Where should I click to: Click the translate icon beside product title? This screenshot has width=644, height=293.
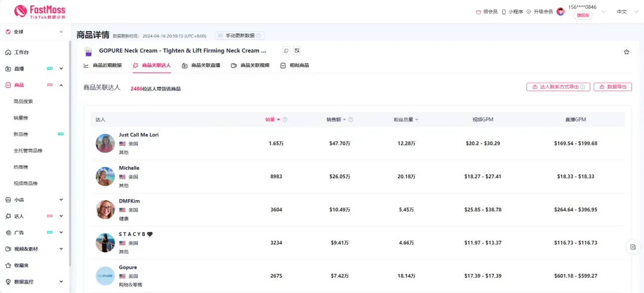pyautogui.click(x=298, y=51)
